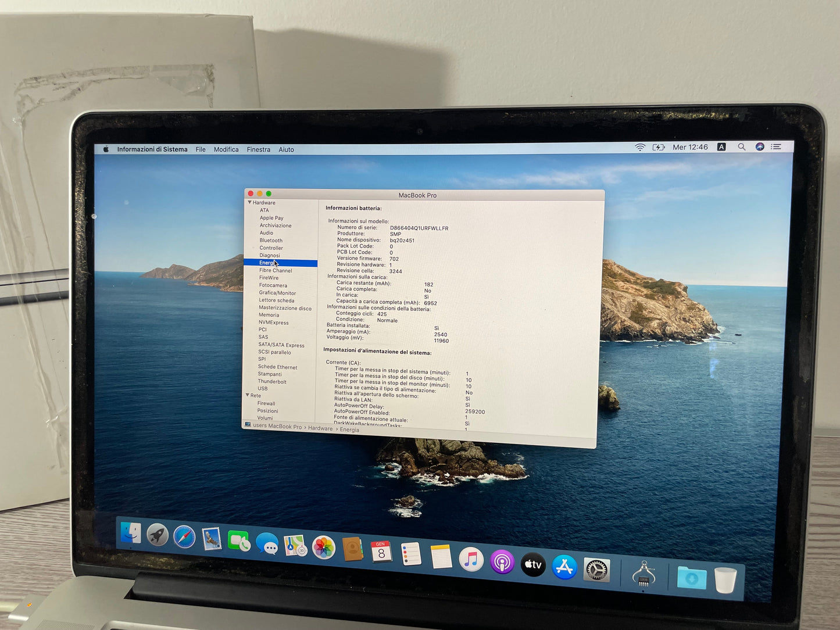Select Apple Pay in sidebar

pyautogui.click(x=271, y=218)
